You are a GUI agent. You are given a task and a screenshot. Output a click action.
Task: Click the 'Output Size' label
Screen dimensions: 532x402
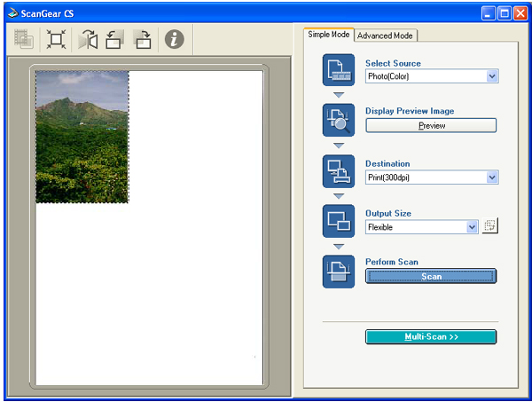point(388,213)
